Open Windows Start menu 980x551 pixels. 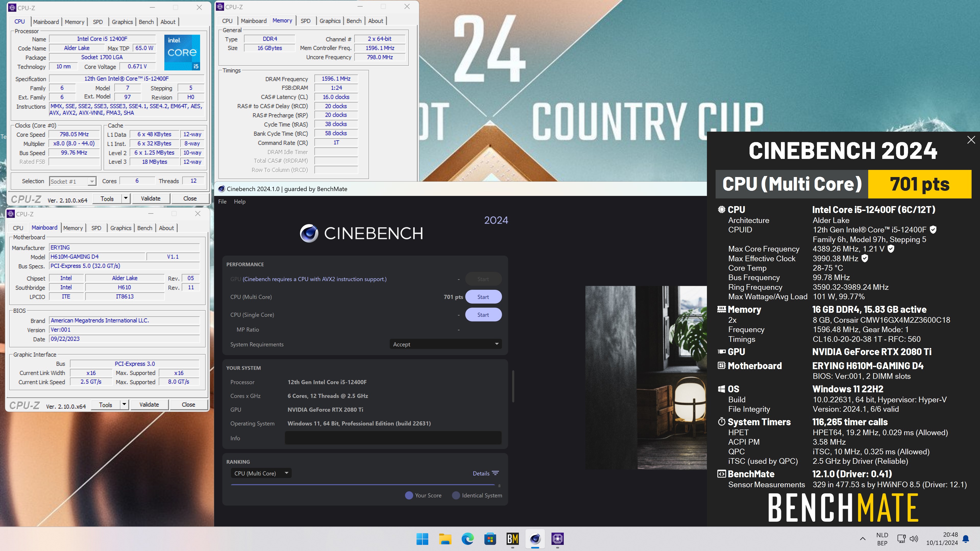[x=422, y=539]
